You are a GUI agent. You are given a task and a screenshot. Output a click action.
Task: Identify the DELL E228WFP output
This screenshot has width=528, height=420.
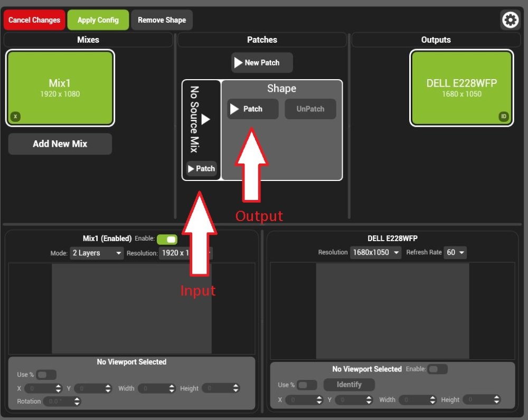348,385
